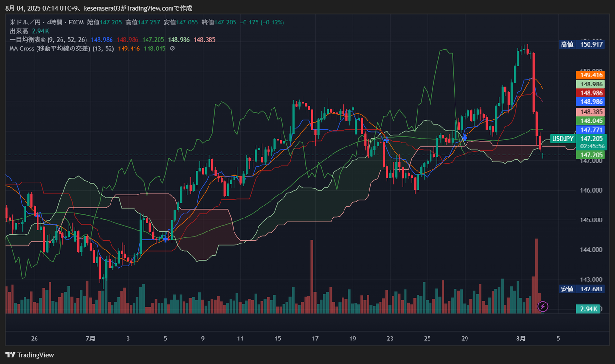Click the 2.94K volume tag on price scale
615x364 pixels.
588,309
